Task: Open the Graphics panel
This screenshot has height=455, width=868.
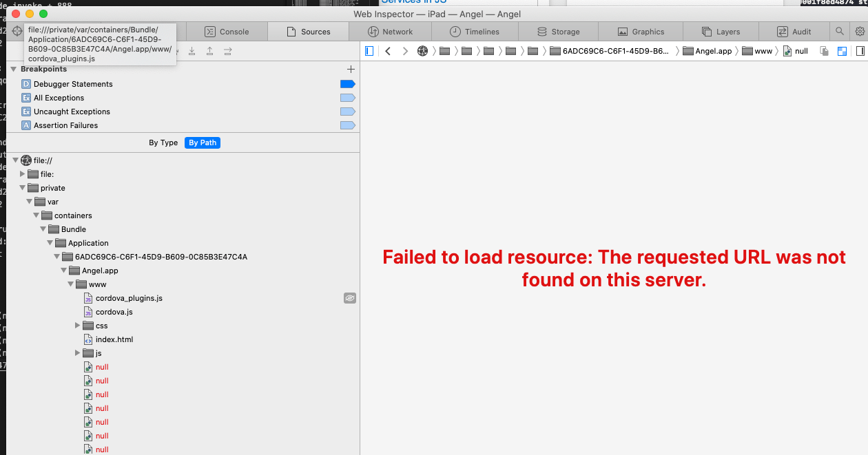Action: (641, 31)
